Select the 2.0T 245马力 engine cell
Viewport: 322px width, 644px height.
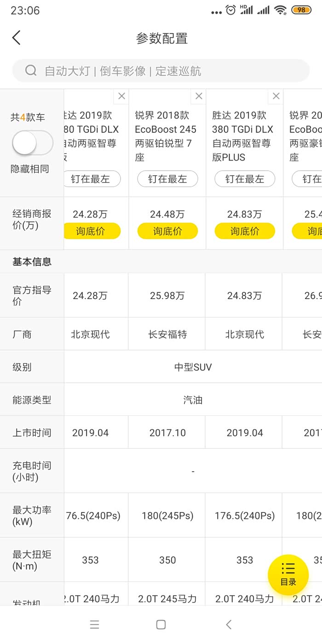[167, 598]
